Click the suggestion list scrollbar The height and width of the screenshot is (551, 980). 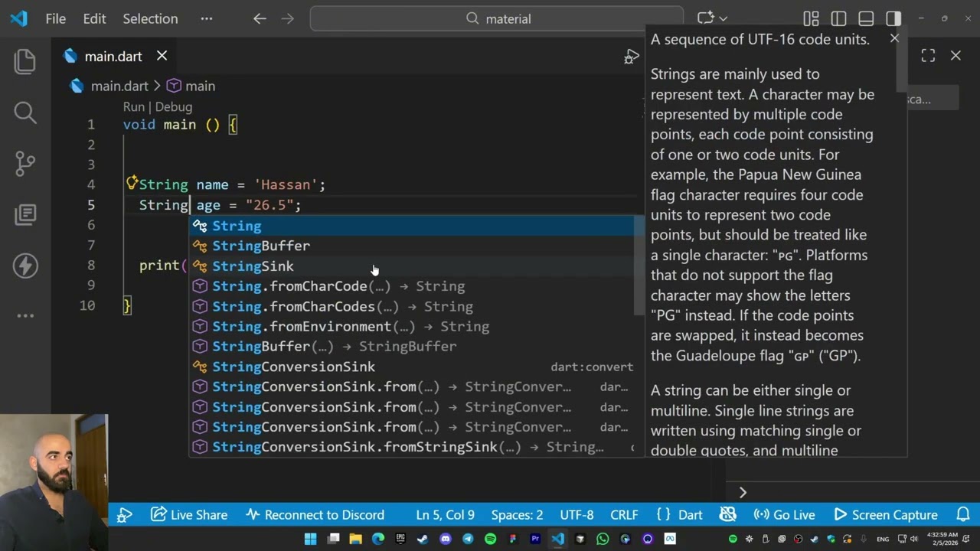point(639,266)
